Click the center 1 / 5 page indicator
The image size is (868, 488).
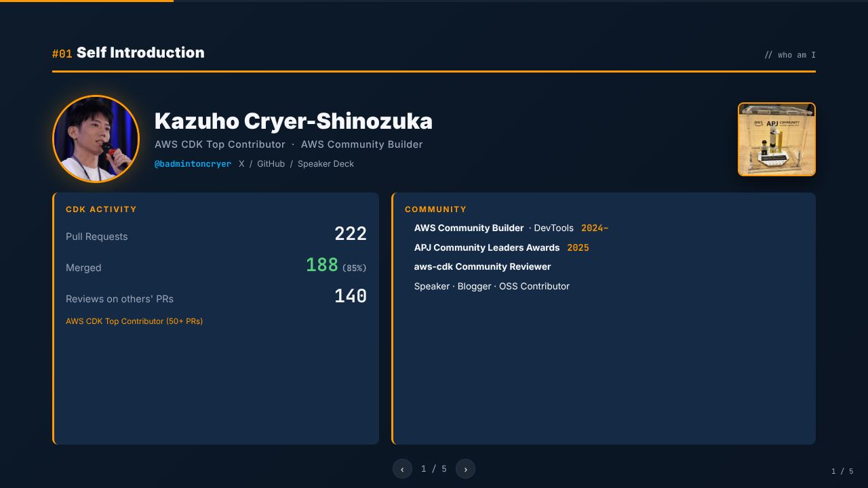pos(434,469)
